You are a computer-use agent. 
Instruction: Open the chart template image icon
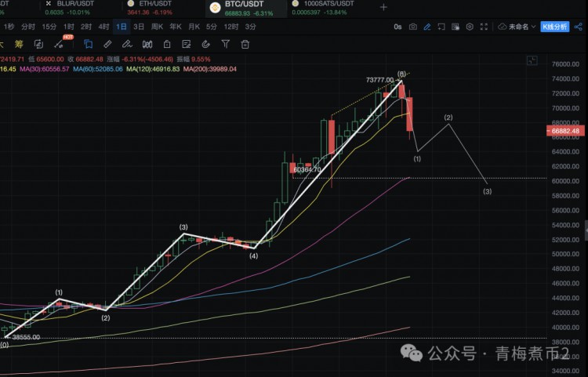(456, 27)
